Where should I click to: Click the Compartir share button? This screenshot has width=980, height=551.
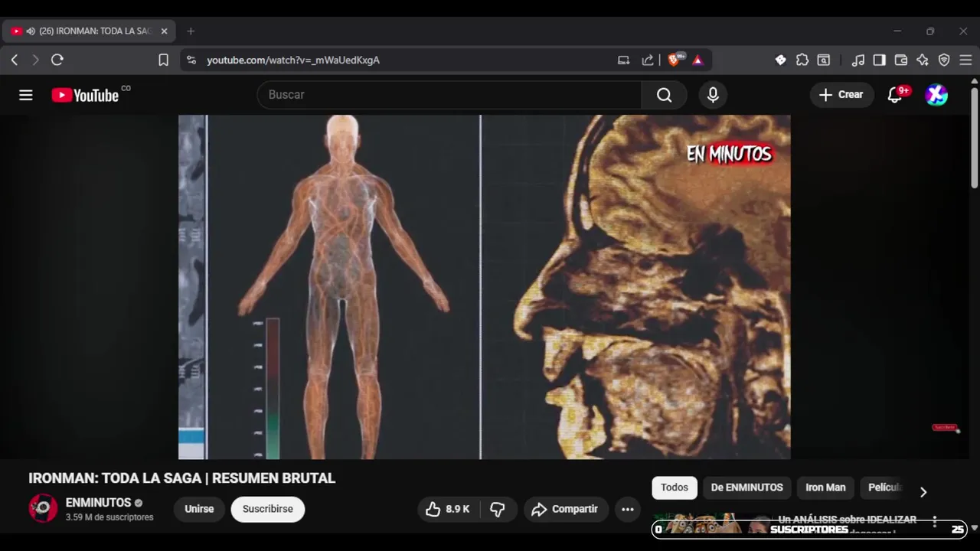[566, 509]
